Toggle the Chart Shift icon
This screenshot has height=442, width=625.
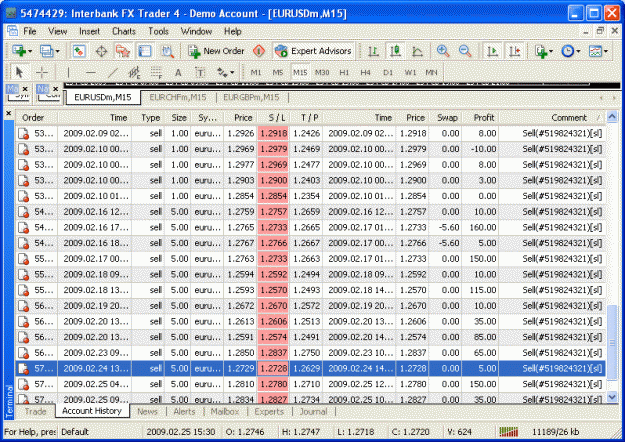515,51
